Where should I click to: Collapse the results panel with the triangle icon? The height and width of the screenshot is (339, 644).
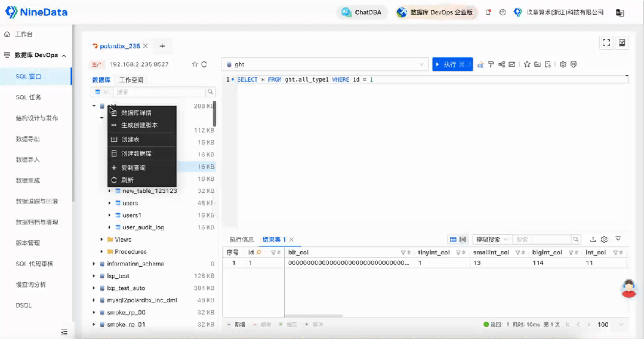pyautogui.click(x=618, y=239)
